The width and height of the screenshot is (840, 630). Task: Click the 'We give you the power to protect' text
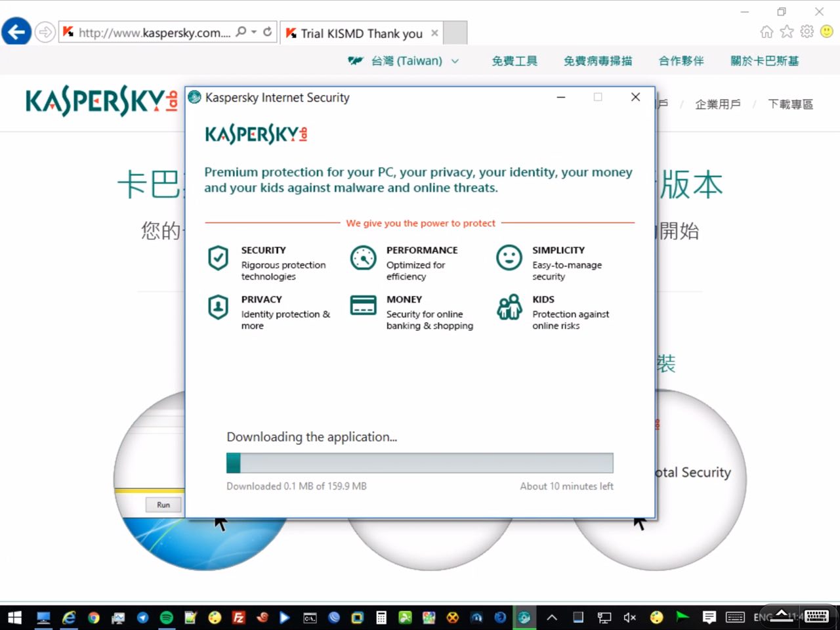point(421,223)
